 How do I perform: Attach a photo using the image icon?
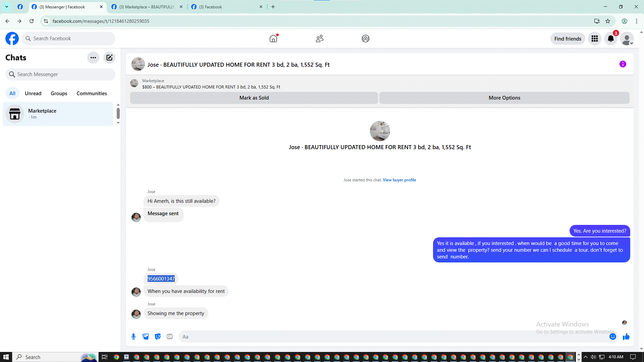click(146, 337)
